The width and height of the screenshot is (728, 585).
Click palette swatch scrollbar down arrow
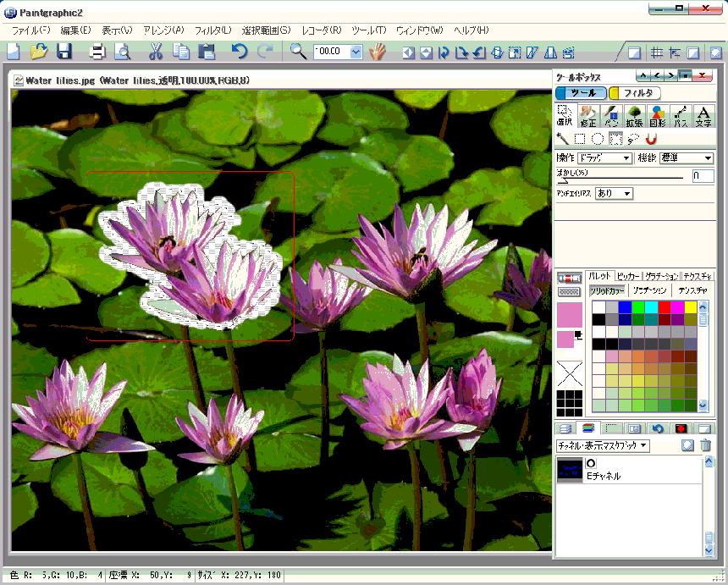pos(703,406)
